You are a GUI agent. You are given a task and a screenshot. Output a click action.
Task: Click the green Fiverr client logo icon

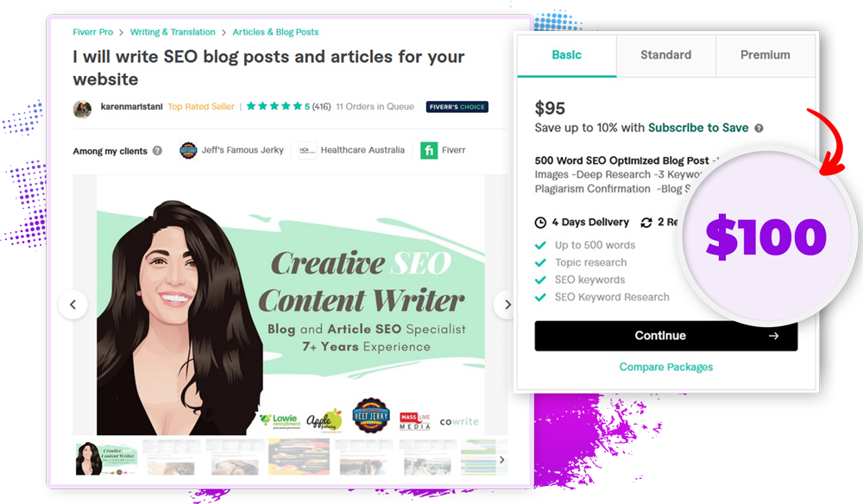click(x=429, y=150)
